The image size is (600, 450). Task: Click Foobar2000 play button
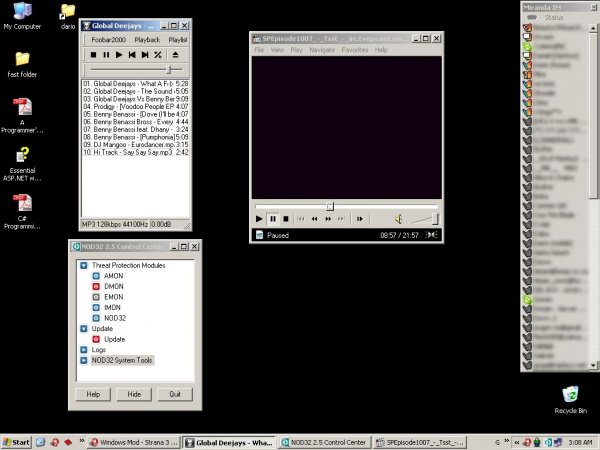point(119,55)
